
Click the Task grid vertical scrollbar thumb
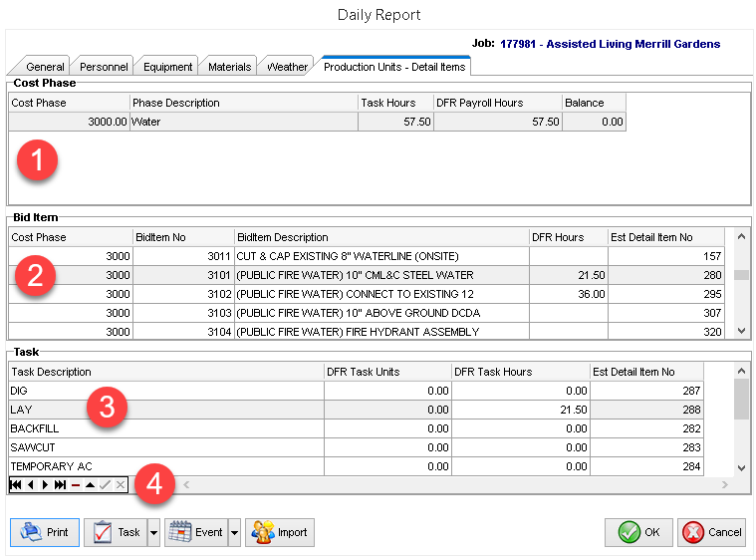[x=741, y=400]
